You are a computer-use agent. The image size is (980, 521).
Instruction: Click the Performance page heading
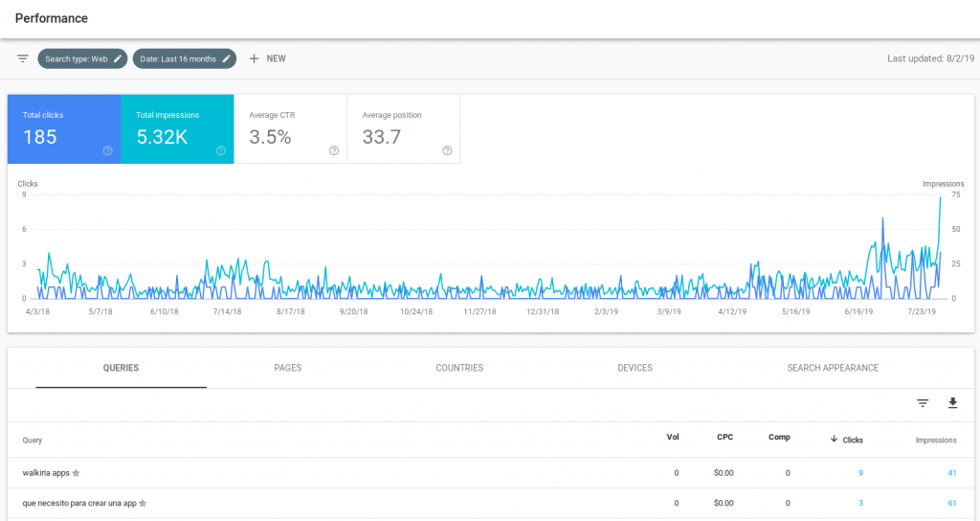tap(52, 18)
